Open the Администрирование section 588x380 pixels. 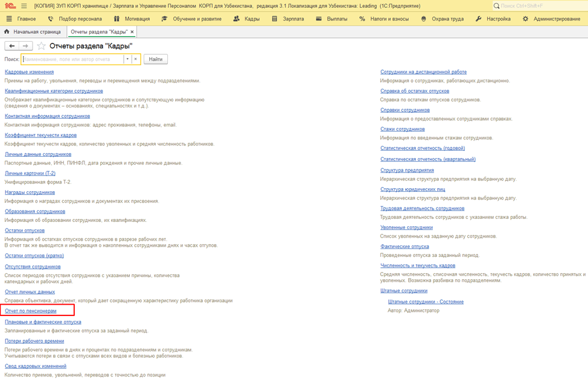tap(551, 19)
